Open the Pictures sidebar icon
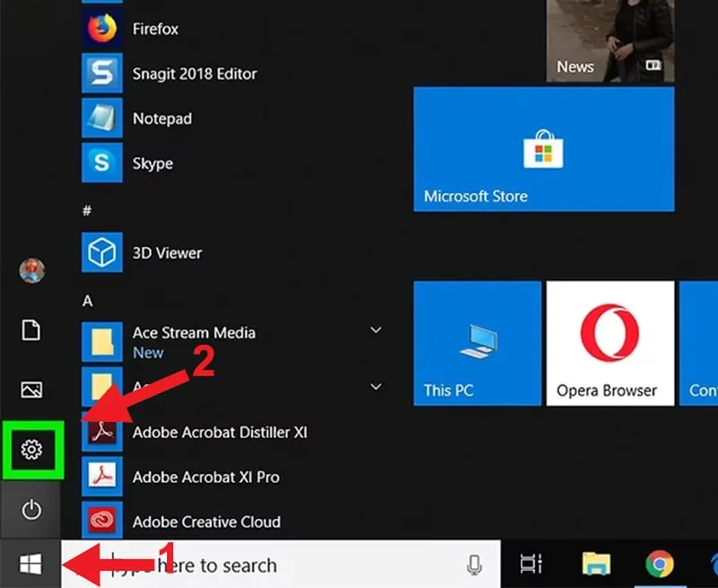The width and height of the screenshot is (718, 588). (x=31, y=390)
